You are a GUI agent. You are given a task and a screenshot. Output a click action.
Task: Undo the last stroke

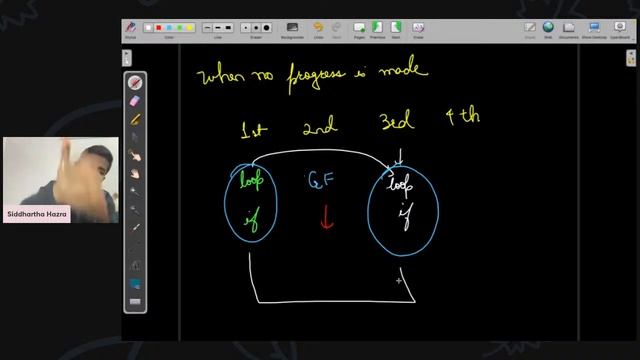(x=318, y=30)
